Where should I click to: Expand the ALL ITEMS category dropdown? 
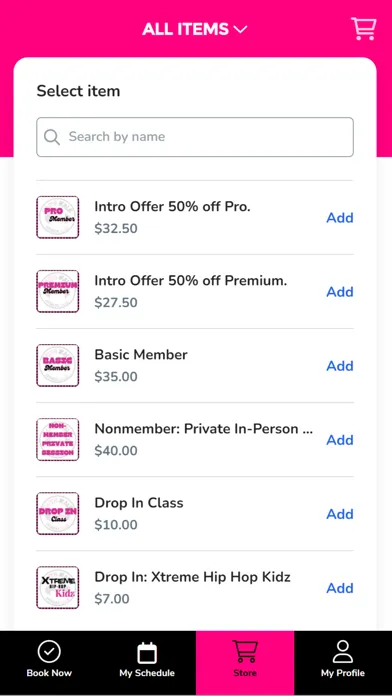194,29
